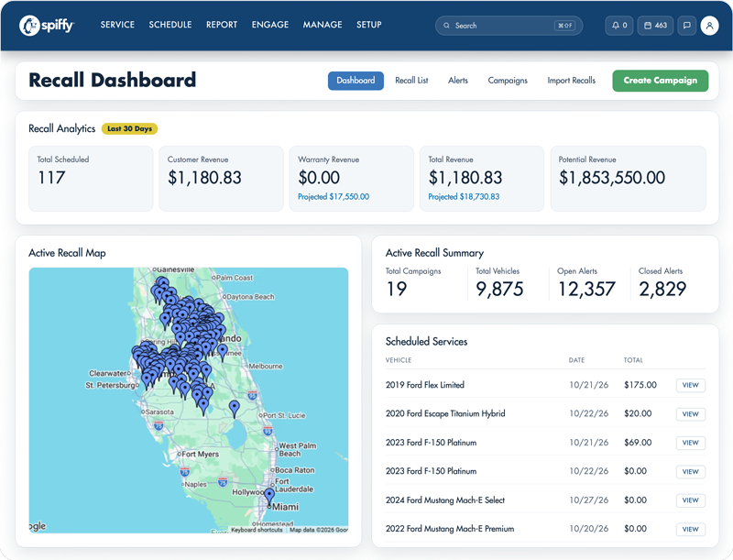Click the isolated pin near Port St. Lucie
The width and height of the screenshot is (733, 560).
(235, 409)
